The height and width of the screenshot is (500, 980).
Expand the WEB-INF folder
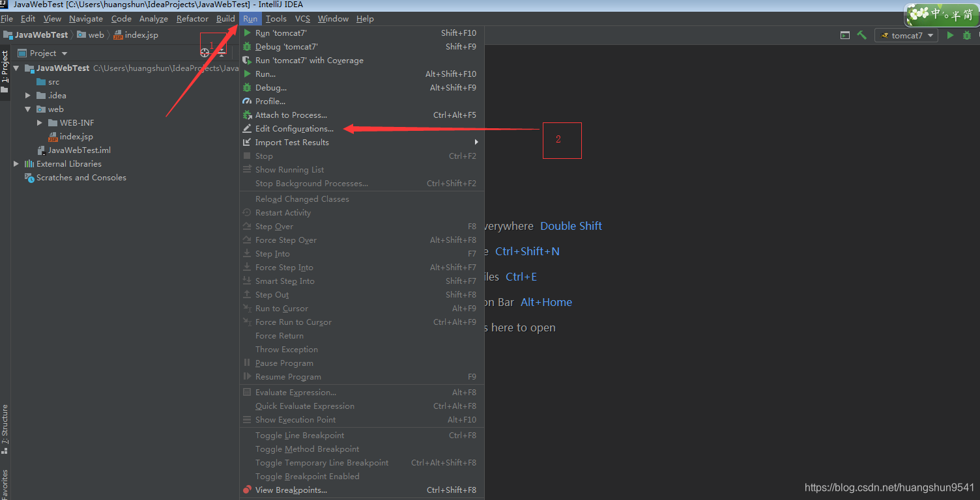click(40, 122)
